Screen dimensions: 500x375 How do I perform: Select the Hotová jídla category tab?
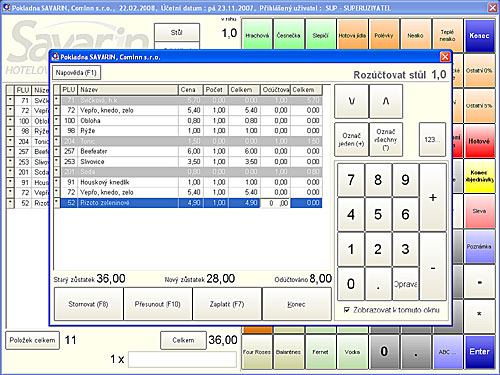(352, 36)
